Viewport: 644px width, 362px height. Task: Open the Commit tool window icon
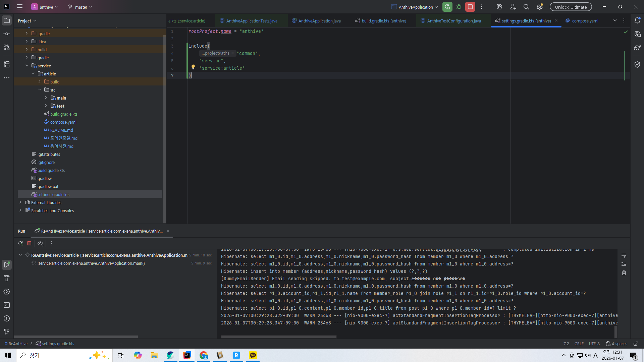coord(7,34)
